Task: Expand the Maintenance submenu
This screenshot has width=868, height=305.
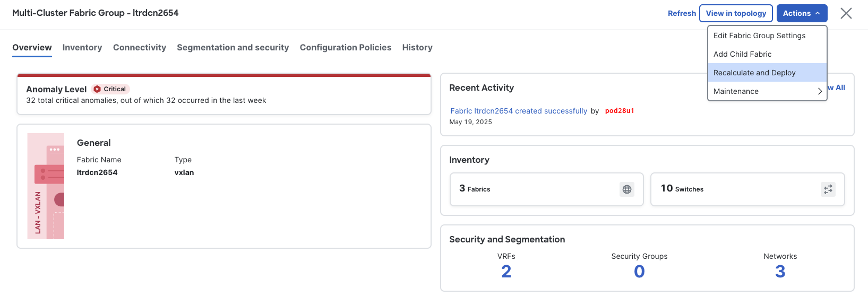Action: pos(767,91)
